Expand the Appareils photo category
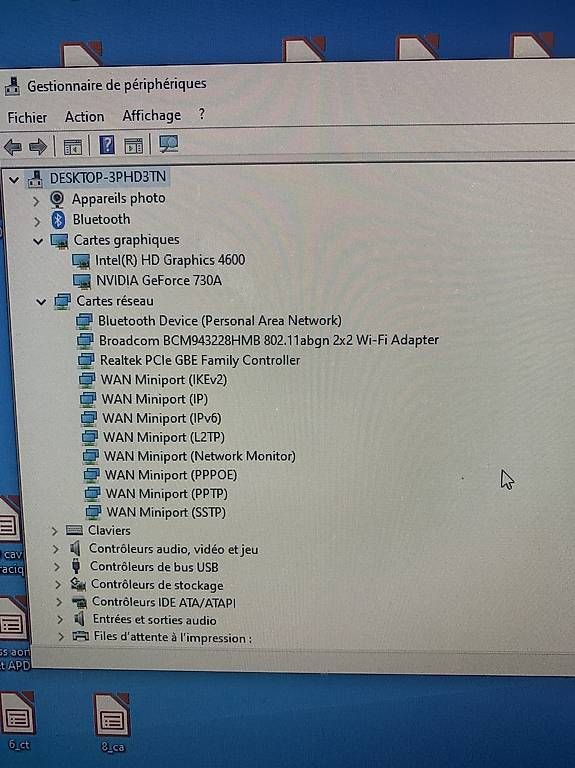The image size is (575, 768). coord(36,201)
